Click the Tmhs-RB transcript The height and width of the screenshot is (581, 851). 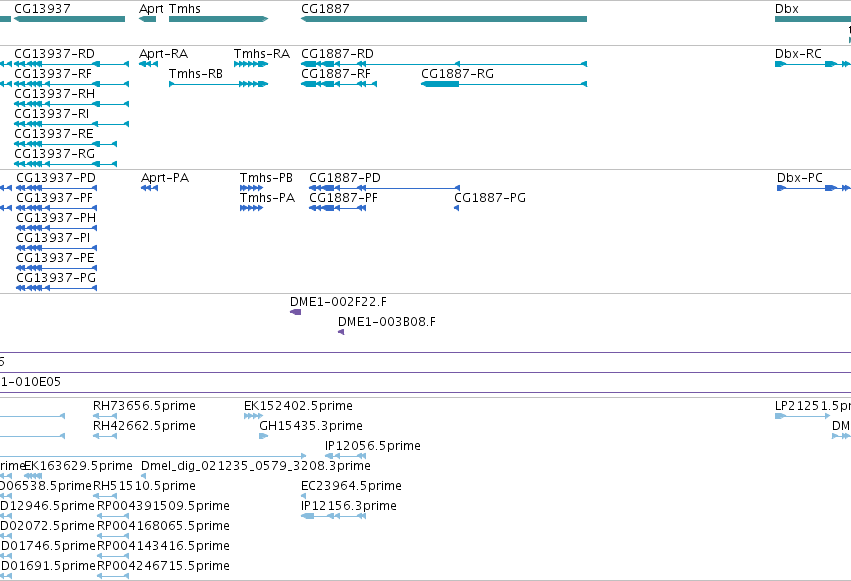point(196,74)
